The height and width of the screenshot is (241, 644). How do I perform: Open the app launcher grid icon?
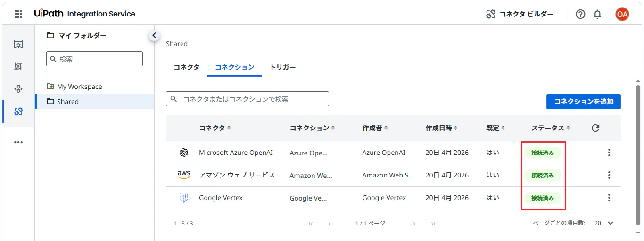18,14
